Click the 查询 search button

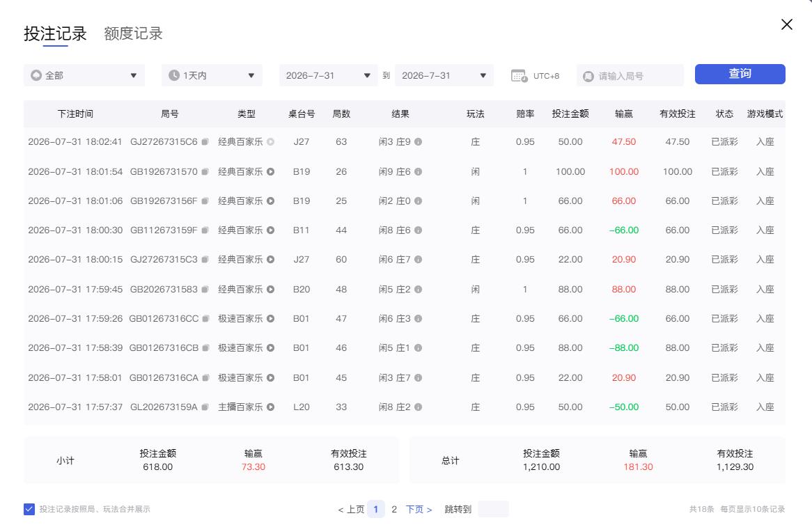tap(740, 74)
